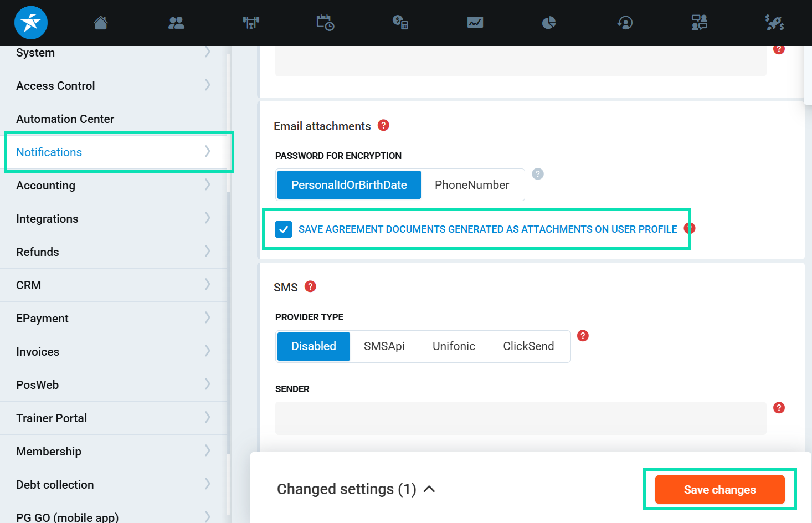Uncheck save agreement documents as attachments checkbox
This screenshot has width=812, height=523.
(284, 229)
